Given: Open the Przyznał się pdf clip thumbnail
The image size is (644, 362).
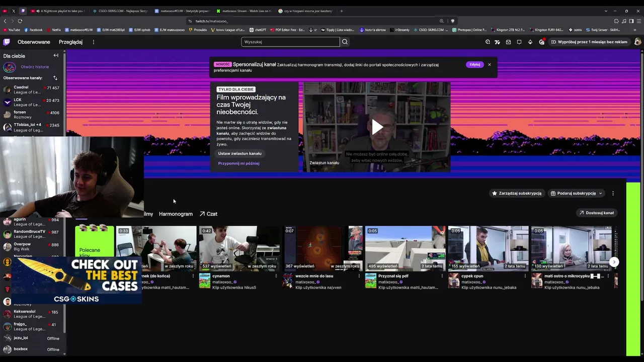Looking at the screenshot, I should coord(405,248).
